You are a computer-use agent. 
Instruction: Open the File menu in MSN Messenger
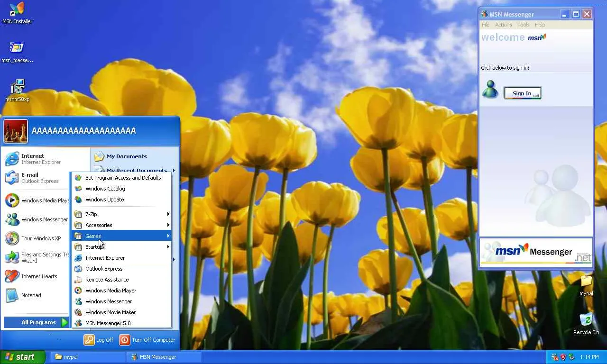point(486,25)
